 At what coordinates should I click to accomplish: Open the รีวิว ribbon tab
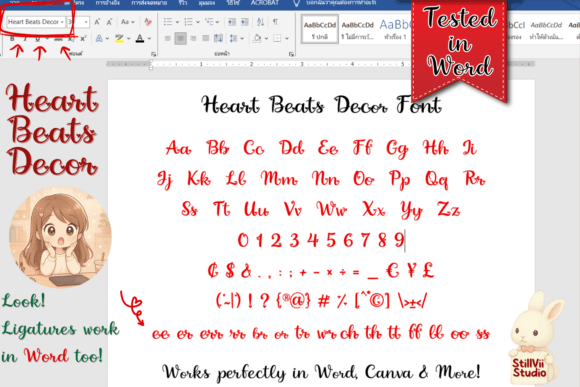[x=183, y=3]
